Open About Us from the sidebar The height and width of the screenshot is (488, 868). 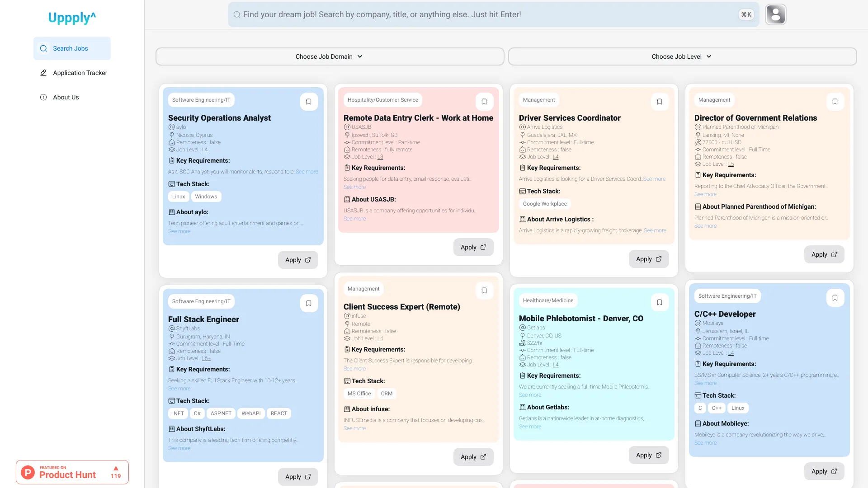66,97
